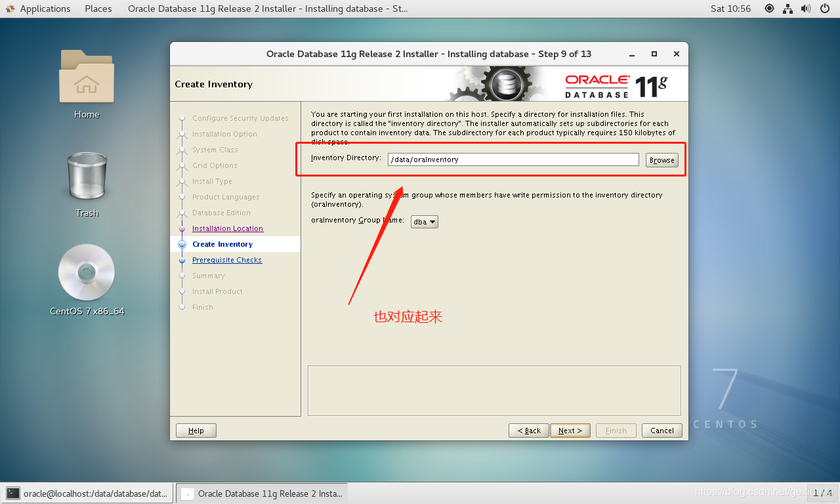840x504 pixels.
Task: Click the Help button
Action: tap(196, 430)
